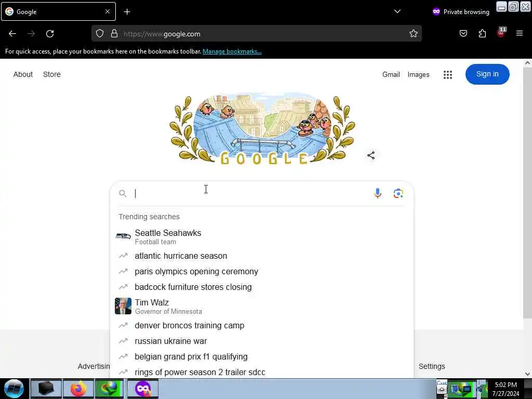
Task: Select 'paris olympics opening ceremony' suggestion
Action: pos(262,271)
